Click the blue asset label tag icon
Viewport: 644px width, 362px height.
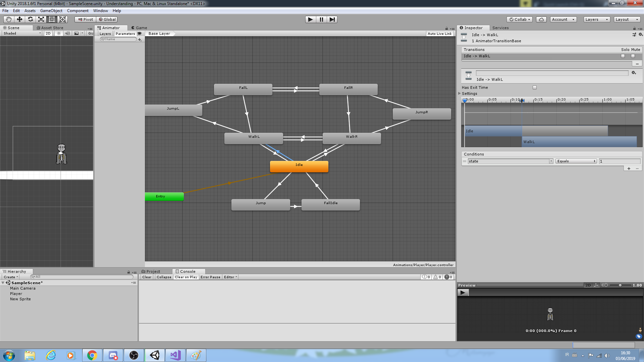(639, 337)
